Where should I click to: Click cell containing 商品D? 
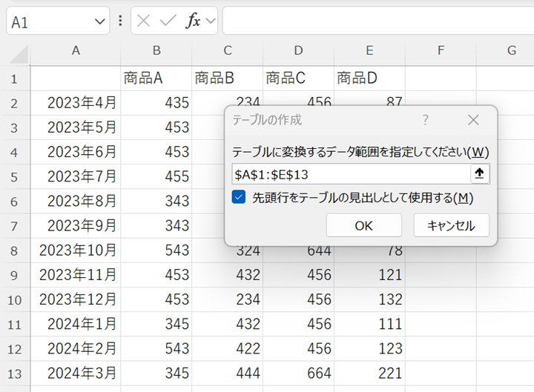tap(370, 79)
